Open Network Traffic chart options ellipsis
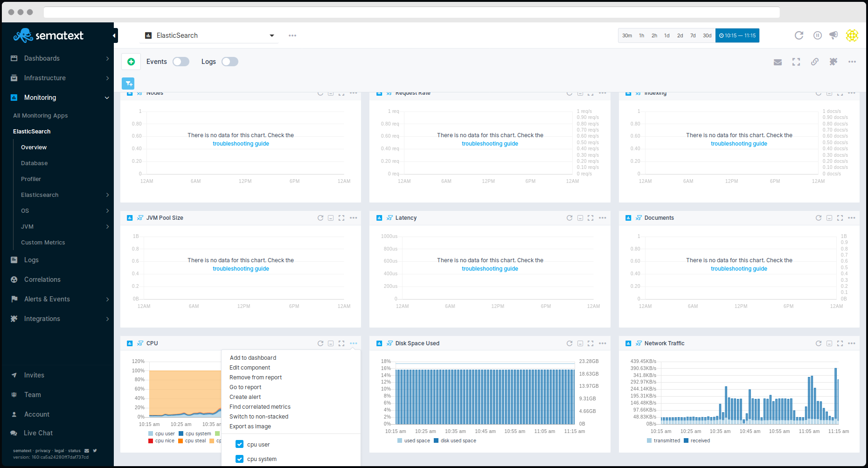Viewport: 868px width, 468px height. click(x=852, y=343)
